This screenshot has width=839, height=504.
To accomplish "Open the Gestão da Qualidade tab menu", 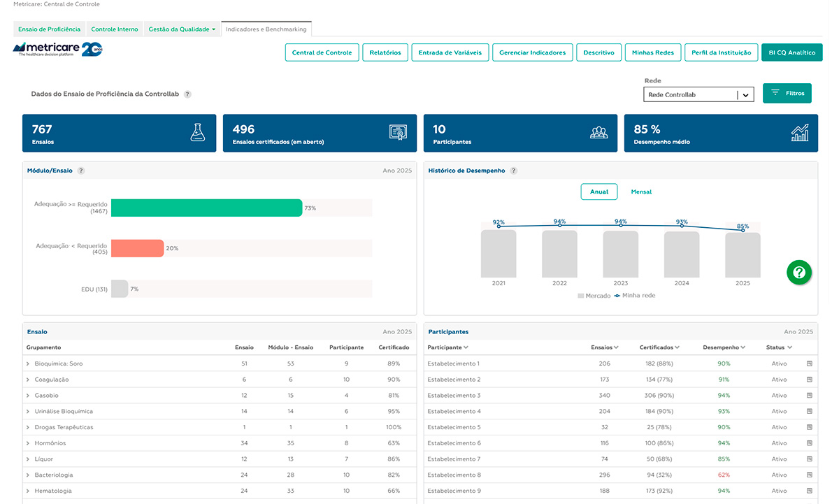I will click(x=182, y=29).
